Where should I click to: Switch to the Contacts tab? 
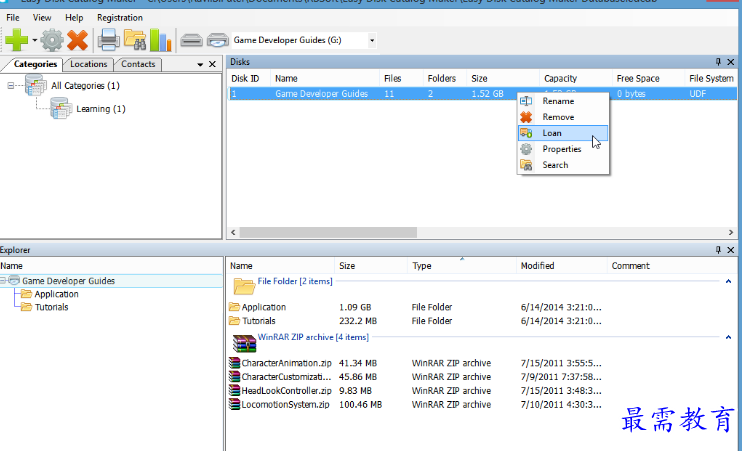[x=138, y=64]
